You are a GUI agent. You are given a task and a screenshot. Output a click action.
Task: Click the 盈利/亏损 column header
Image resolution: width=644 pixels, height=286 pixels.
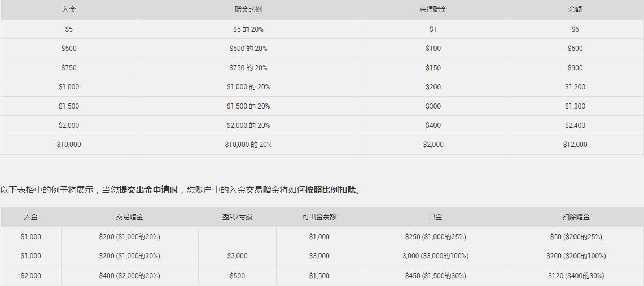pos(237,217)
